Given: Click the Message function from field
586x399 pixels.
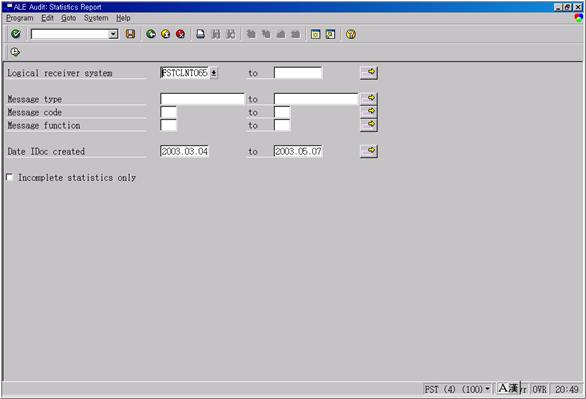Looking at the screenshot, I should (169, 125).
